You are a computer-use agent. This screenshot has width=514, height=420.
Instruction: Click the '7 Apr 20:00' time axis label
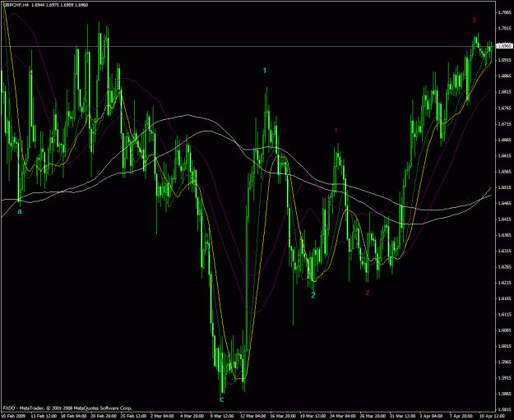461,416
